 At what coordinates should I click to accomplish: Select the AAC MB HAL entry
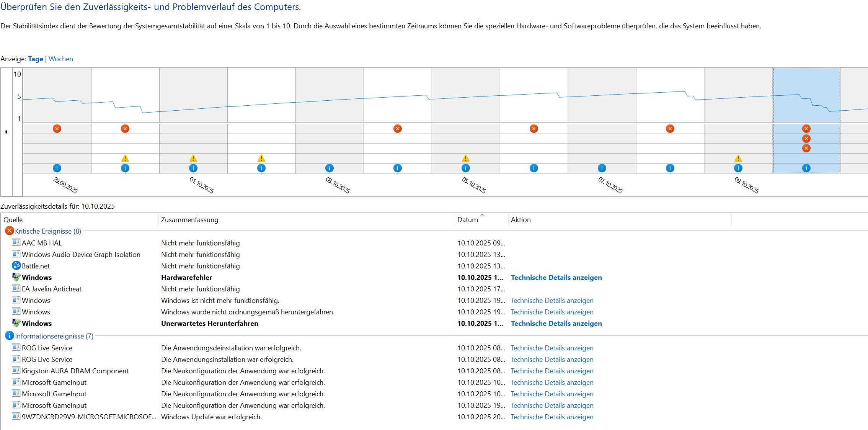tap(42, 243)
